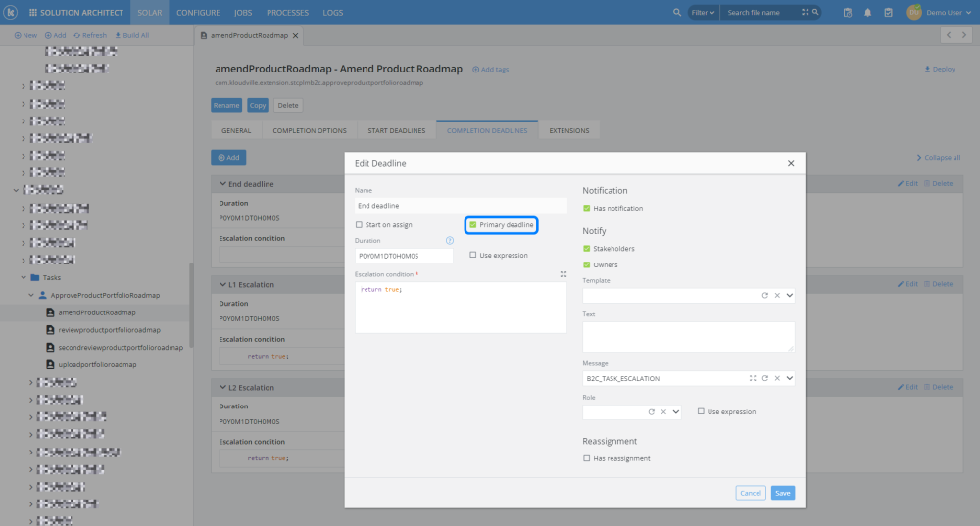Screen dimensions: 980x526
Task: Toggle Has notification checkbox
Action: (586, 208)
